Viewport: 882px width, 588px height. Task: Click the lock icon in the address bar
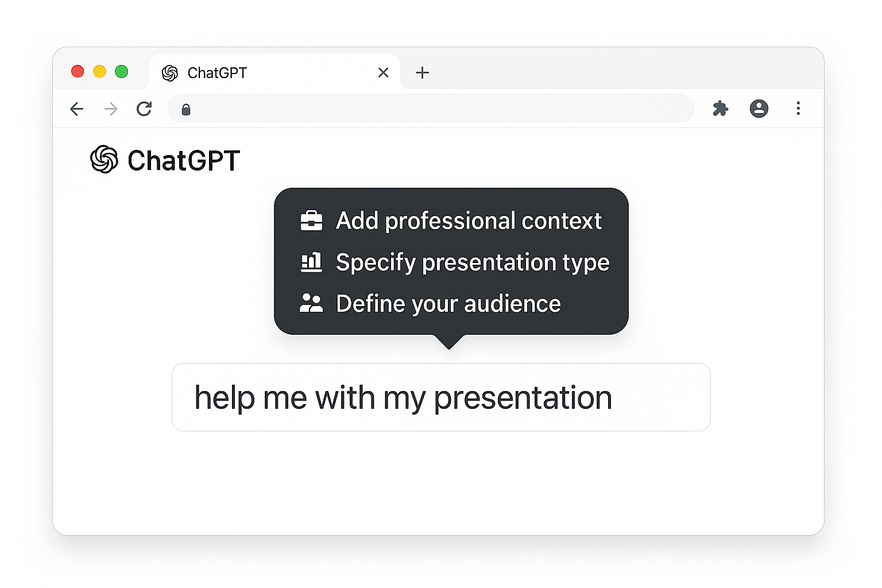click(186, 110)
